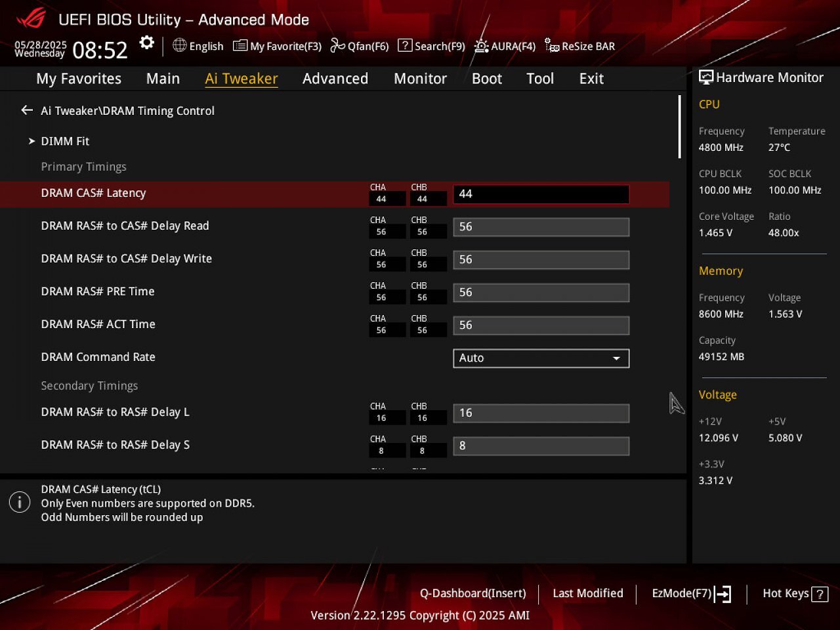Edit DRAM RAS# to RAS# Delay L field

click(541, 413)
